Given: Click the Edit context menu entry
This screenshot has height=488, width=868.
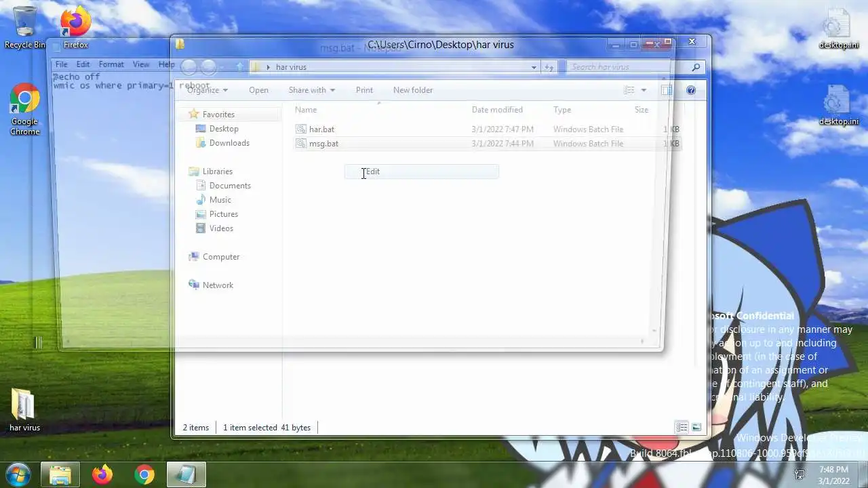Looking at the screenshot, I should coord(421,171).
